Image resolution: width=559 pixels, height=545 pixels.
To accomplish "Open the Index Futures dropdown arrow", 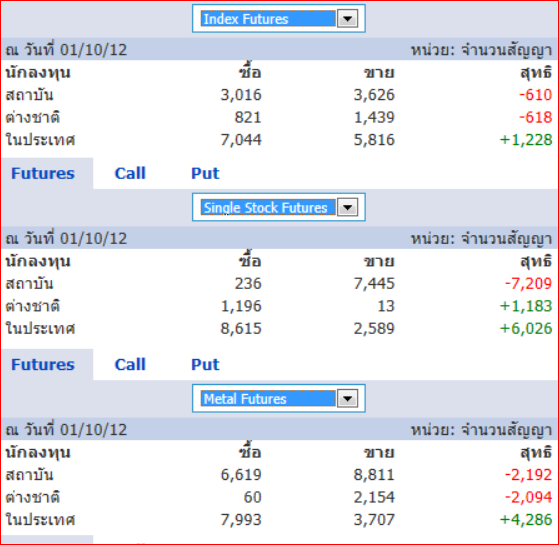I will click(x=347, y=19).
